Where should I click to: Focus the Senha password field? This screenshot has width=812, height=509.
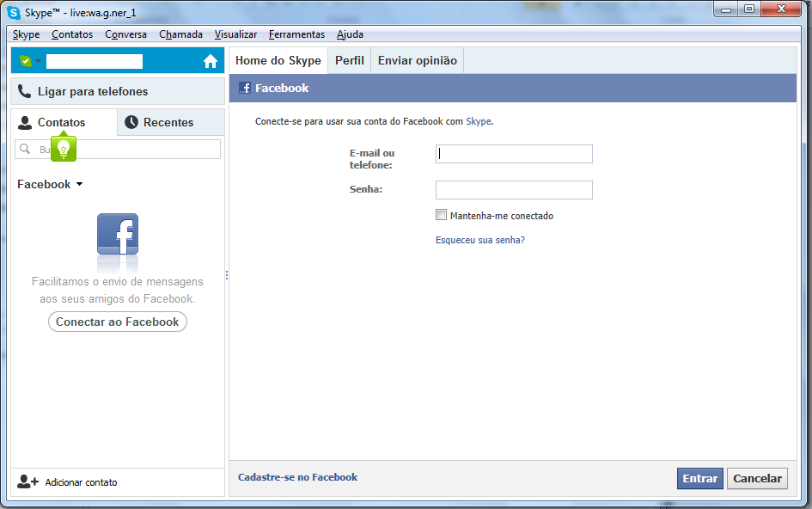(514, 190)
